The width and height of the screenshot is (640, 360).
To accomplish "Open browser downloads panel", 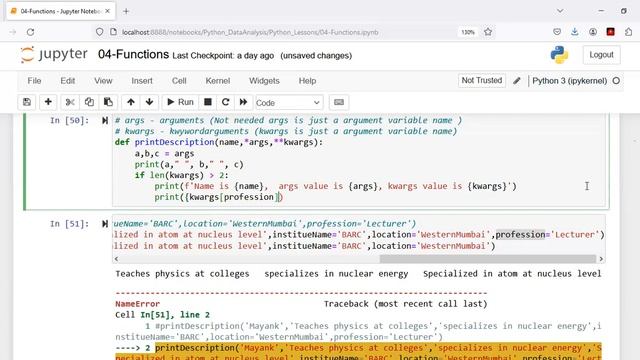I will click(x=575, y=32).
